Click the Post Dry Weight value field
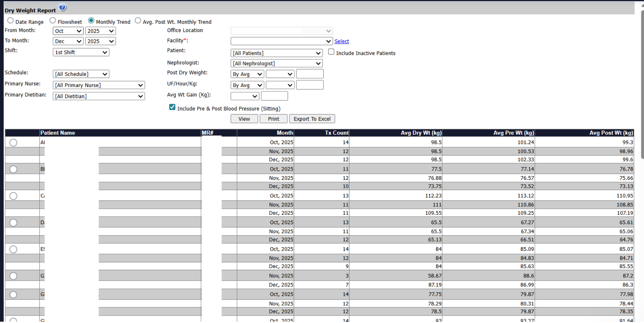Image resolution: width=644 pixels, height=323 pixels. 310,74
